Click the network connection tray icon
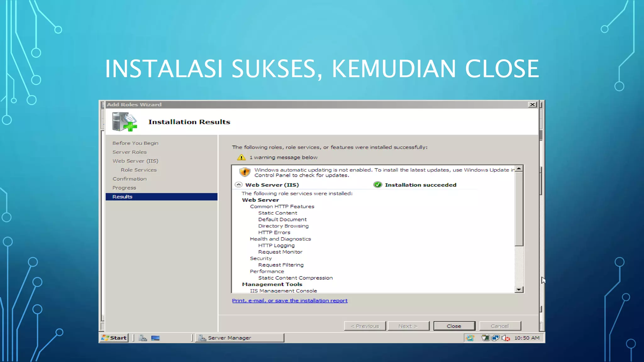This screenshot has width=644, height=362. (x=495, y=338)
